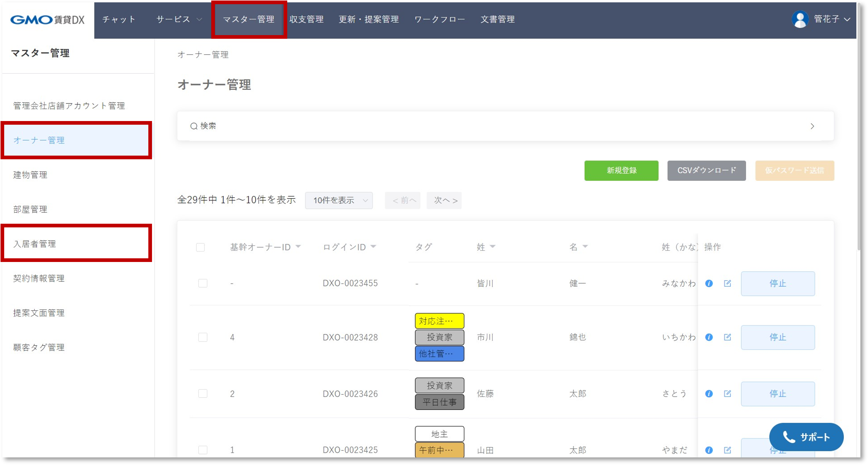Click the CSVダウンロード button
The image size is (868, 465).
click(706, 170)
